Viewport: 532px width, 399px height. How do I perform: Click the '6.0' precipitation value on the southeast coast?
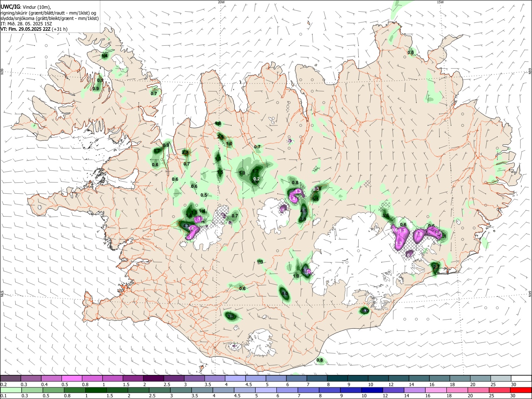[x=365, y=311]
